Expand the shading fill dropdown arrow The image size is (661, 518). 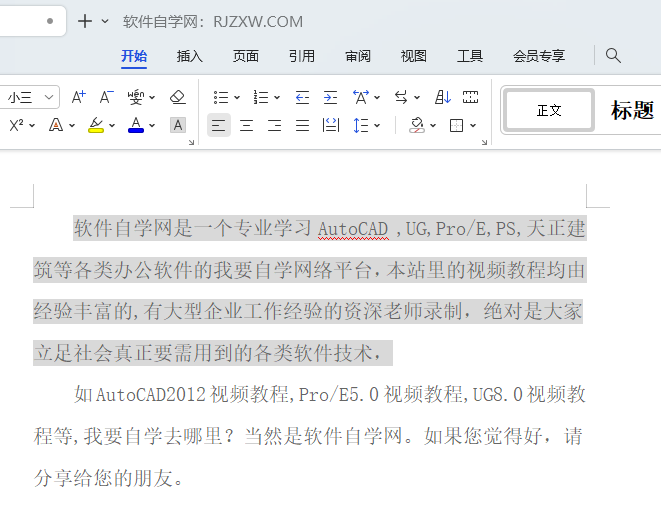tap(433, 126)
